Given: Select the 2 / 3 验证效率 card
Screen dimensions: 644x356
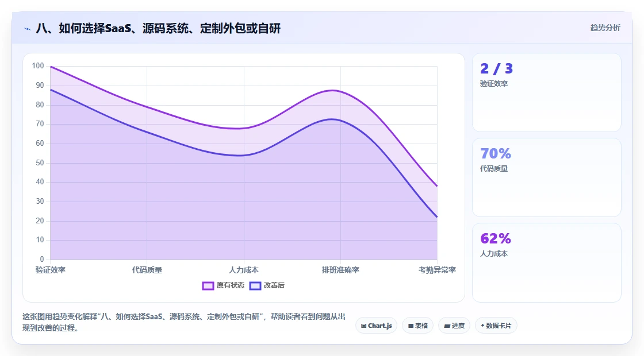Looking at the screenshot, I should (x=547, y=92).
